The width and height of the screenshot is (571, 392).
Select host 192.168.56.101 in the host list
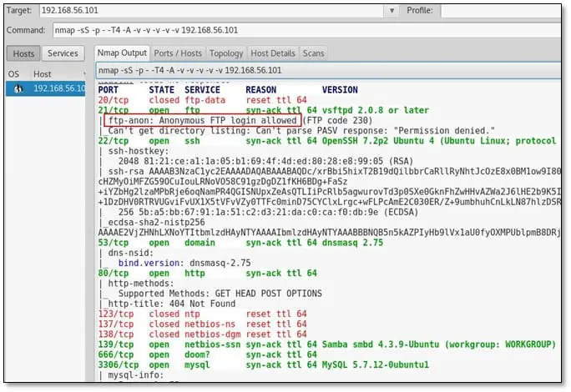tap(58, 88)
